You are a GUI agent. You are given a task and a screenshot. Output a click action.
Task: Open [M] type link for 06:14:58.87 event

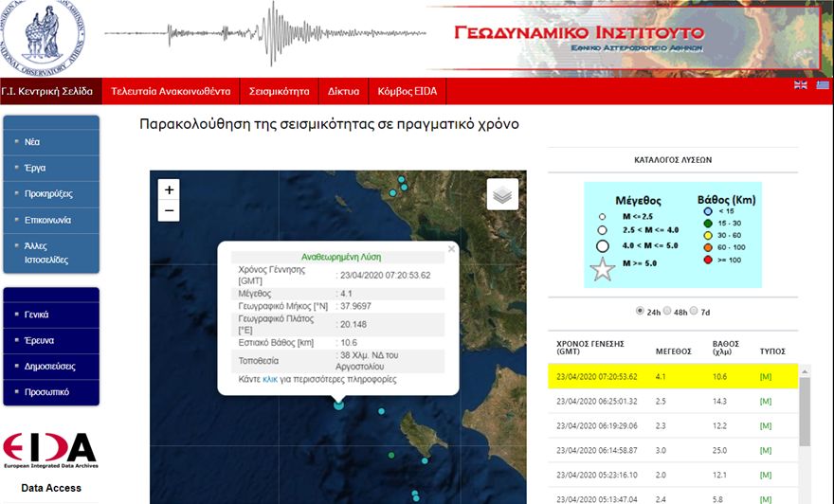tap(766, 450)
